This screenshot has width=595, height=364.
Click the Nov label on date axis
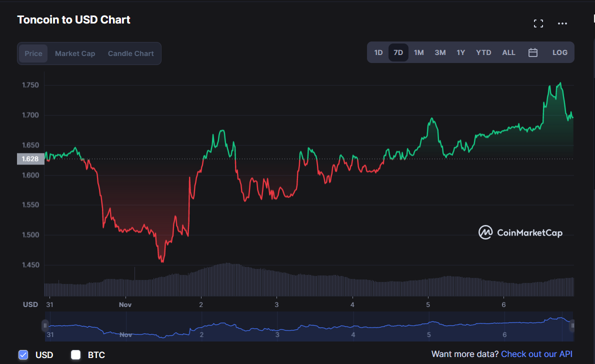[x=125, y=305]
